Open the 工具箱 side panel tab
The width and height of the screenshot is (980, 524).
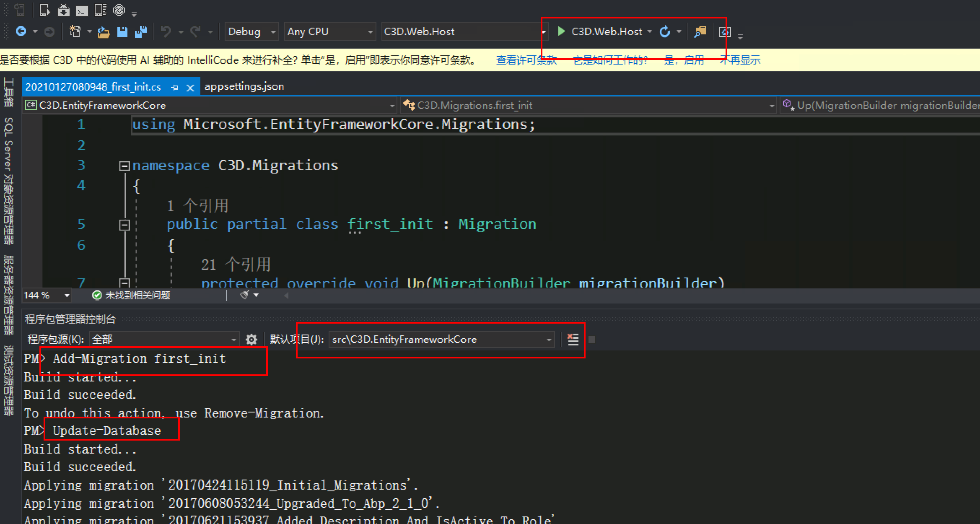click(x=8, y=92)
